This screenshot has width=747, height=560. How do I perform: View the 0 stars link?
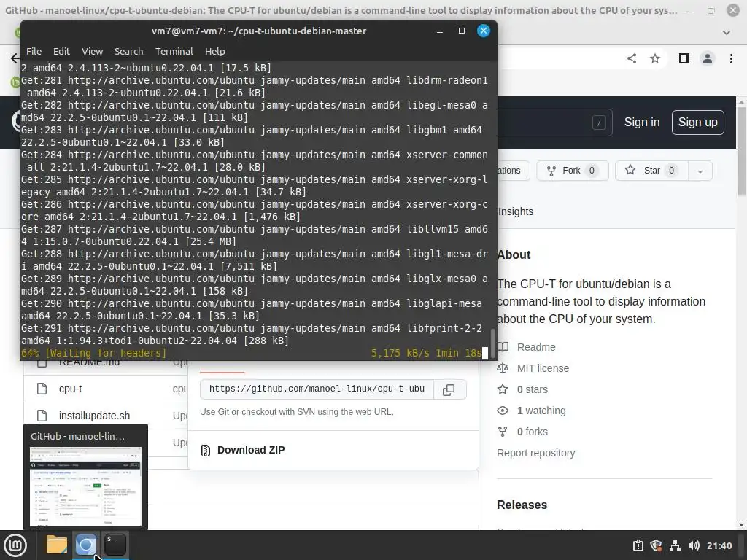pos(532,389)
